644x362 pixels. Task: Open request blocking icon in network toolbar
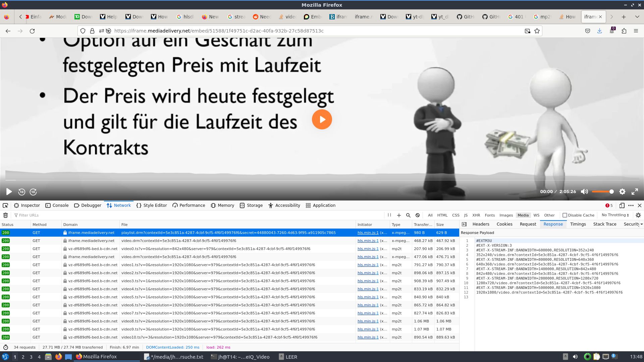pyautogui.click(x=418, y=215)
